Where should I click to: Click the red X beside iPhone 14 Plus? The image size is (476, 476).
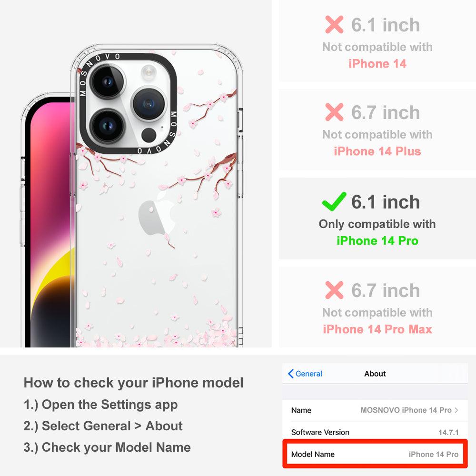[x=334, y=112]
